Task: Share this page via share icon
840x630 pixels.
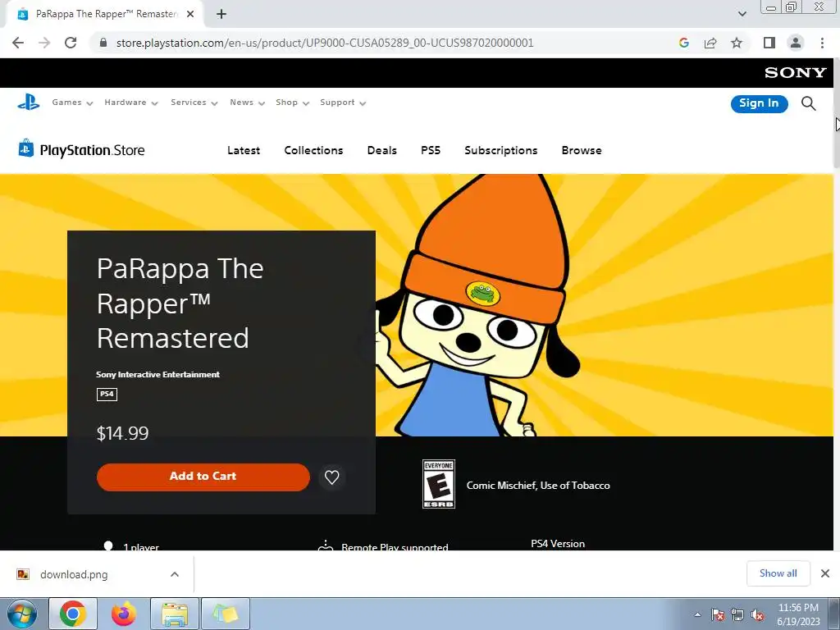Action: coord(710,43)
